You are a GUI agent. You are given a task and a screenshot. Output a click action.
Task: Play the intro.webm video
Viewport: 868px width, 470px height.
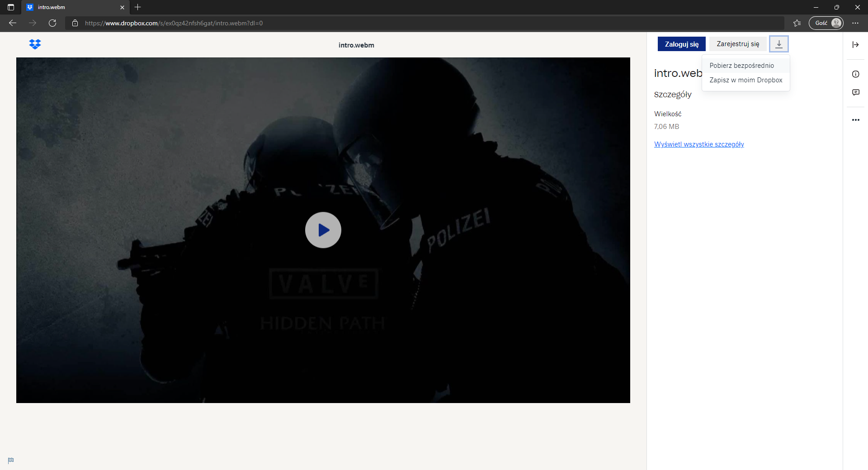[x=323, y=230]
